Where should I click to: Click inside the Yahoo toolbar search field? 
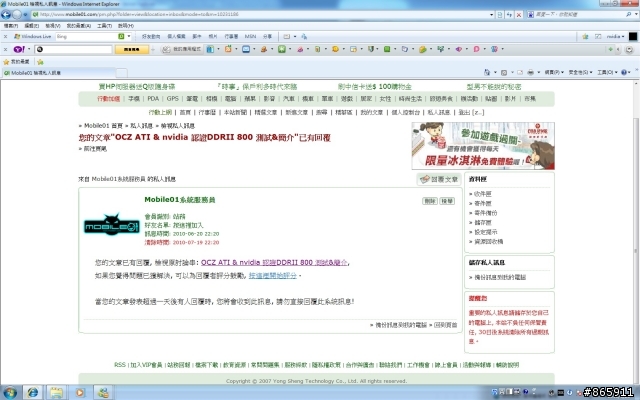(73, 49)
